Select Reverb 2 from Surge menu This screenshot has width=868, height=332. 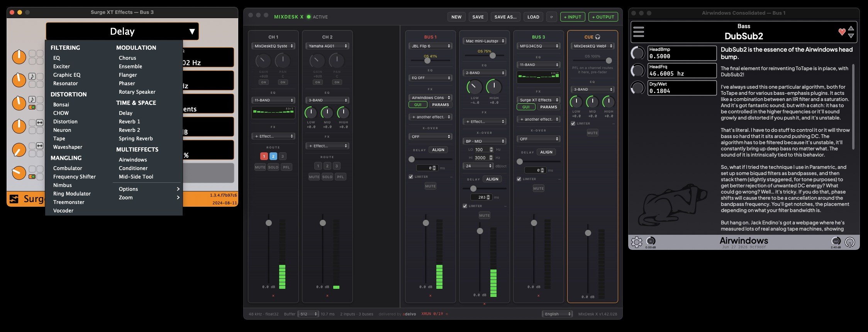click(129, 130)
